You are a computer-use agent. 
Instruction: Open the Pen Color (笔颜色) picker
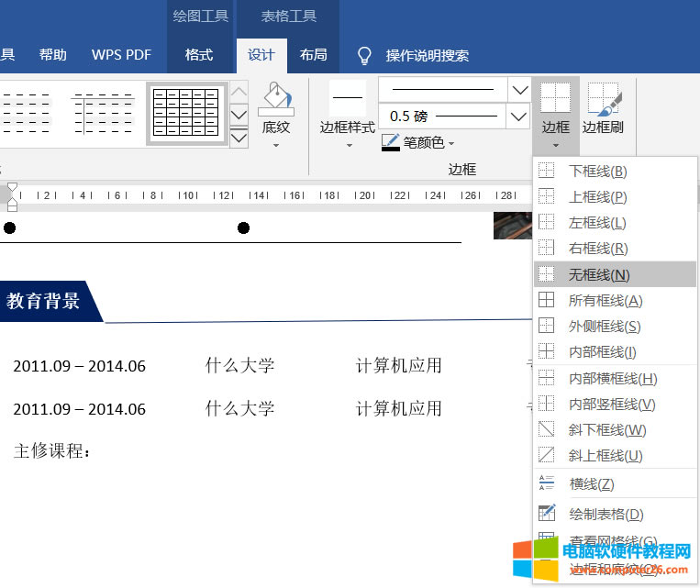418,142
